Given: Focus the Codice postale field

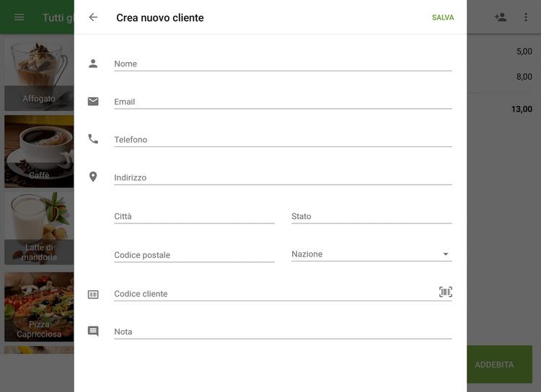Looking at the screenshot, I should point(194,255).
